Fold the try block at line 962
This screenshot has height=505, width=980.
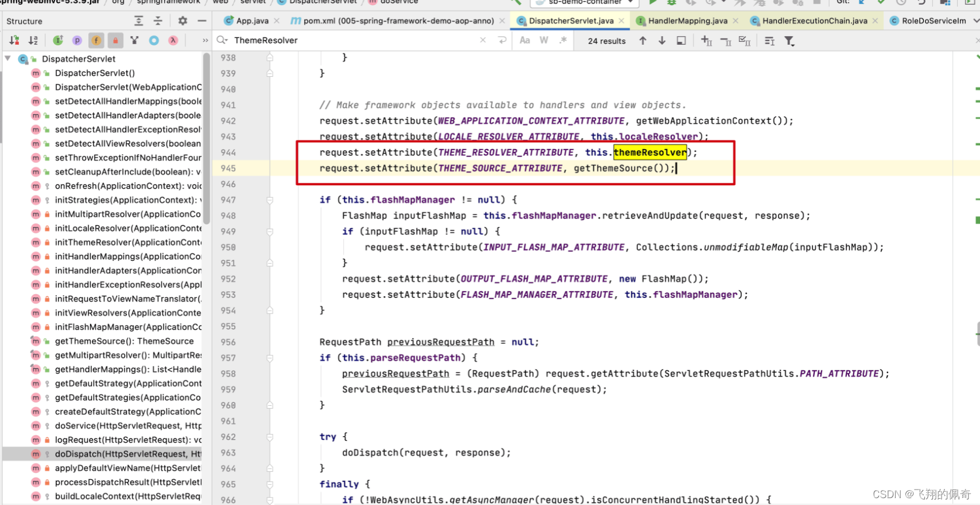pos(270,437)
